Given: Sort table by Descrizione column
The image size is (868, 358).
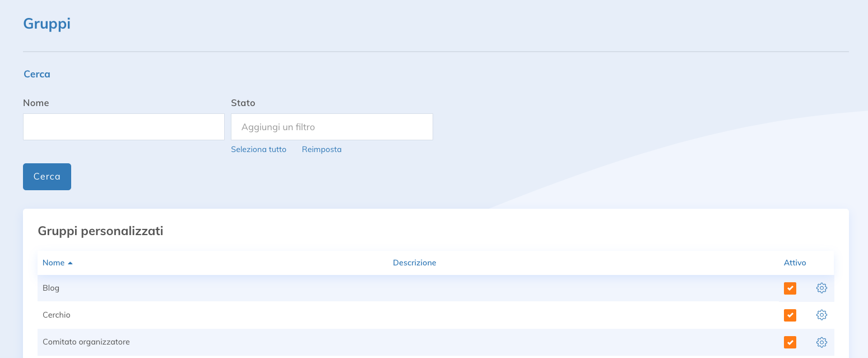Looking at the screenshot, I should click(x=414, y=263).
